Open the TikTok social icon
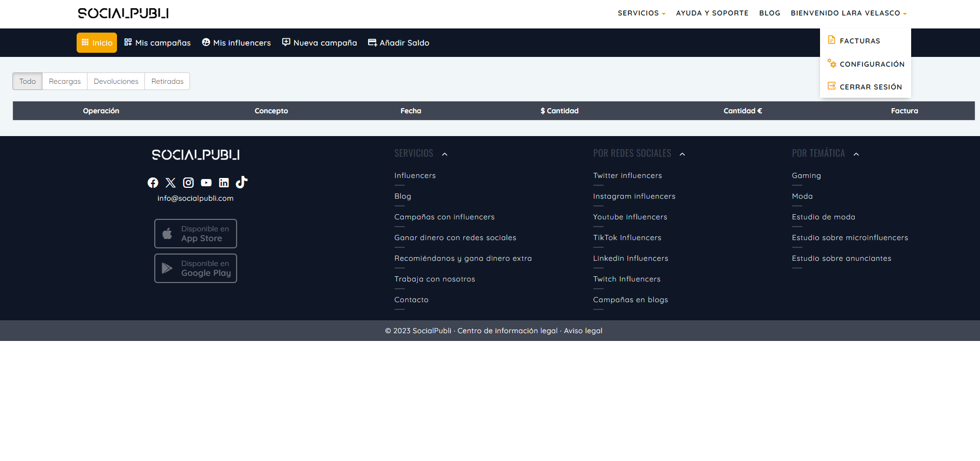 241,182
